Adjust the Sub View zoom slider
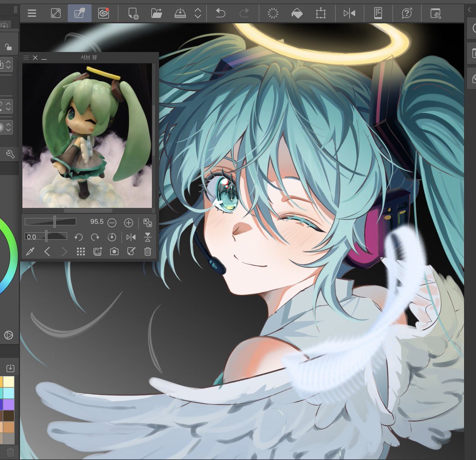Viewport: 476px width, 460px height. click(50, 221)
